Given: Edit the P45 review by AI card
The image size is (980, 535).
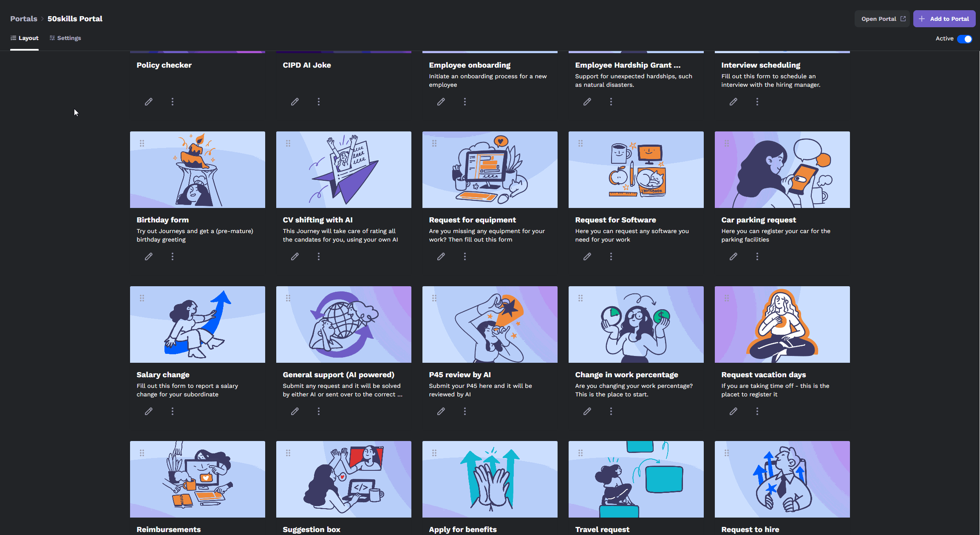Looking at the screenshot, I should point(441,411).
